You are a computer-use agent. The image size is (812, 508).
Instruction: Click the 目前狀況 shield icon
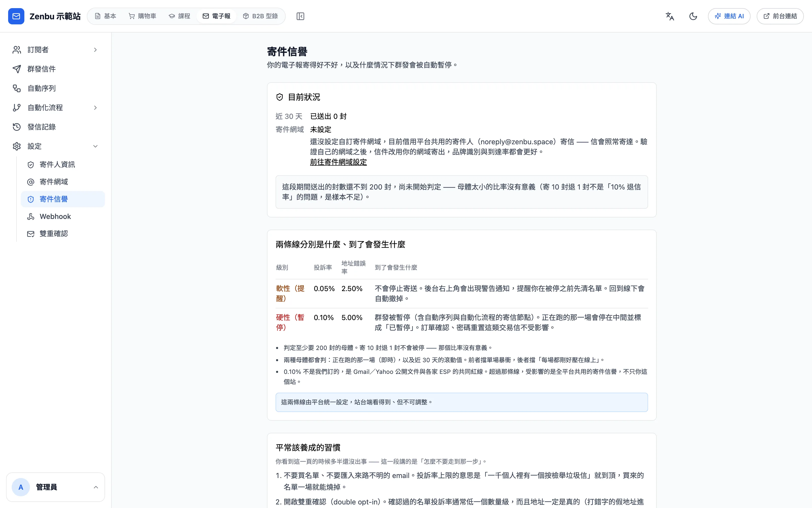click(279, 97)
